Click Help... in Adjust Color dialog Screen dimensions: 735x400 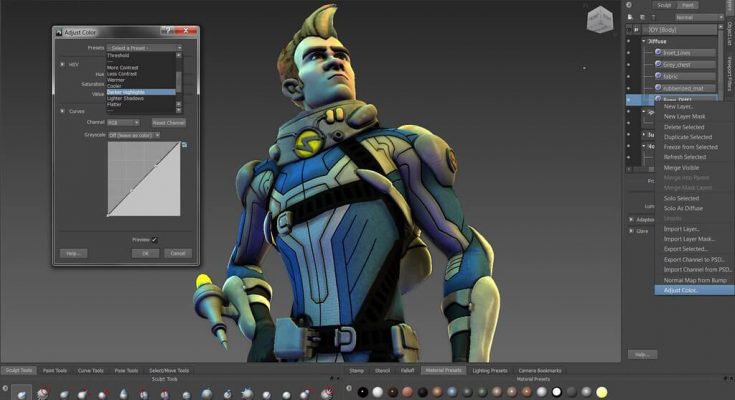click(x=74, y=253)
